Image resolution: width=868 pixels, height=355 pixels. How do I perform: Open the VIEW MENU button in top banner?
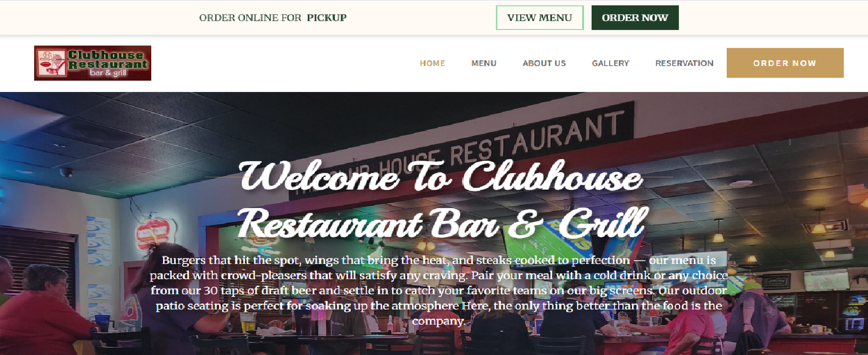click(539, 18)
